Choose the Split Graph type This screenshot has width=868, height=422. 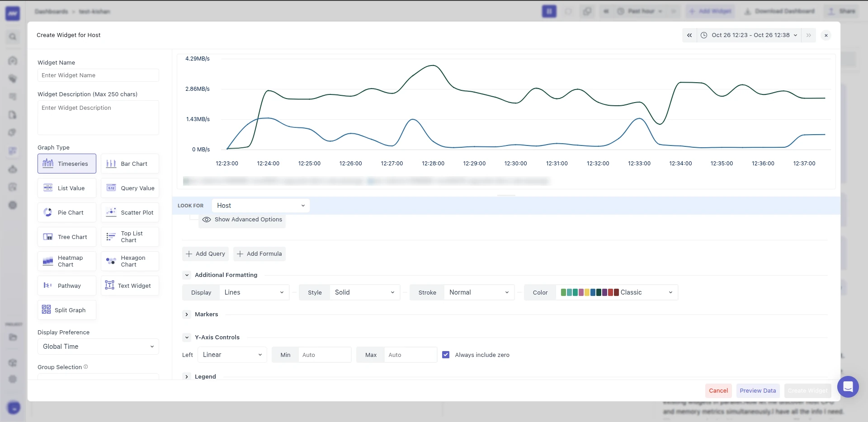67,310
